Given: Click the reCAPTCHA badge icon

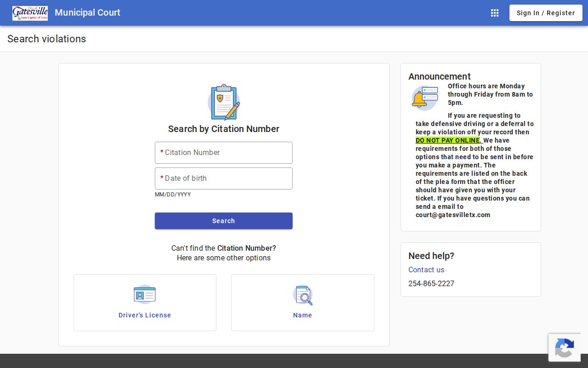Looking at the screenshot, I should click(x=565, y=348).
